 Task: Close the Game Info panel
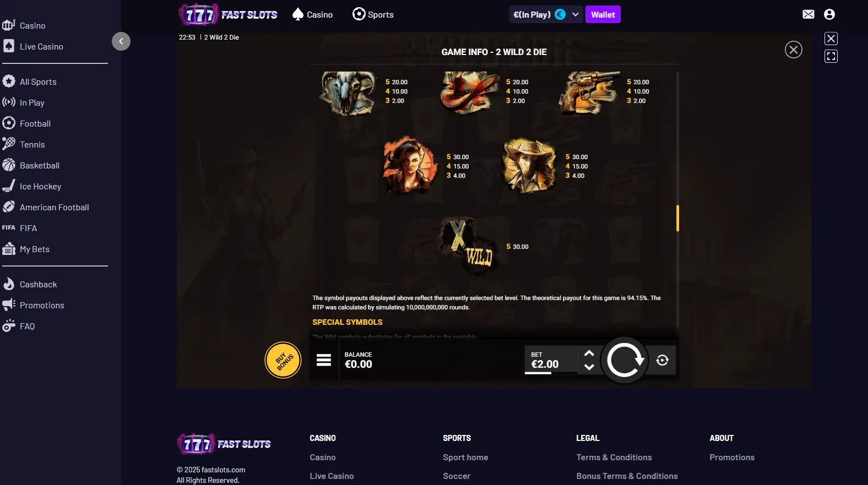(794, 50)
